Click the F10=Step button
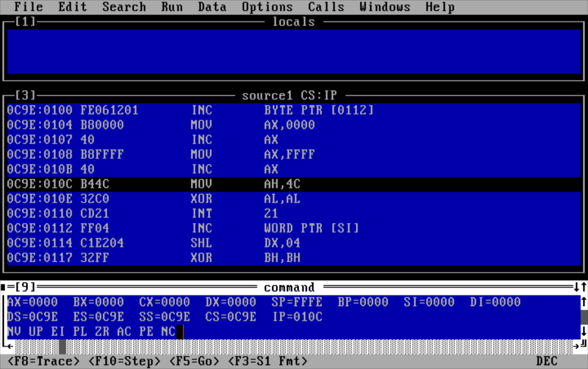The image size is (588, 369). point(124,361)
